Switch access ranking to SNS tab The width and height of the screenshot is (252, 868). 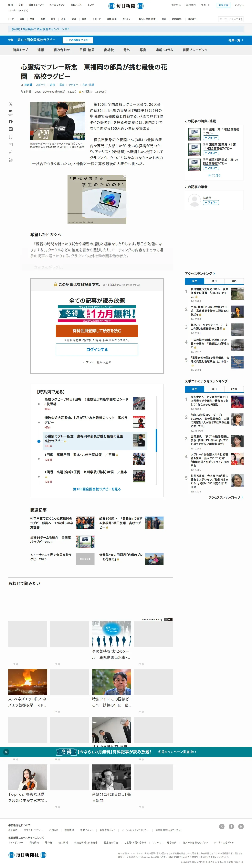click(234, 281)
